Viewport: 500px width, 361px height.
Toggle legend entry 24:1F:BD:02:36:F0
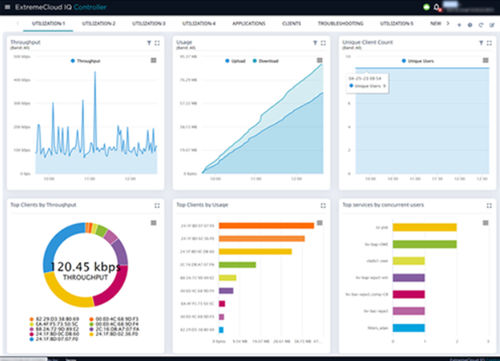tap(114, 334)
